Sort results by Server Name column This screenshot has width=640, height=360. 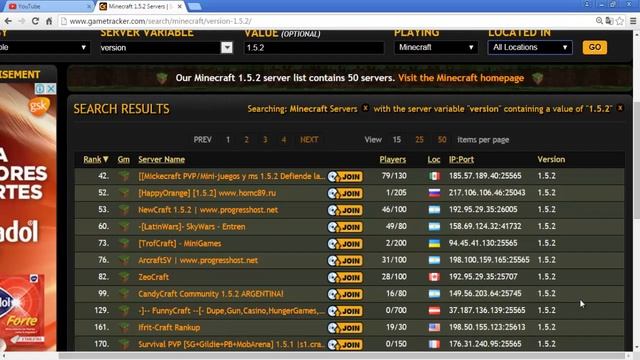click(162, 159)
